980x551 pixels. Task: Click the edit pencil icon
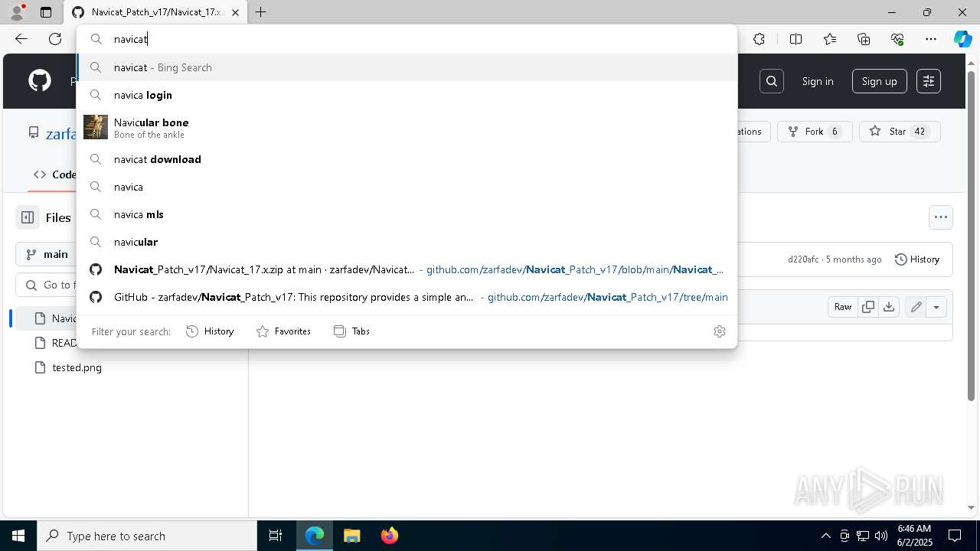pyautogui.click(x=916, y=307)
